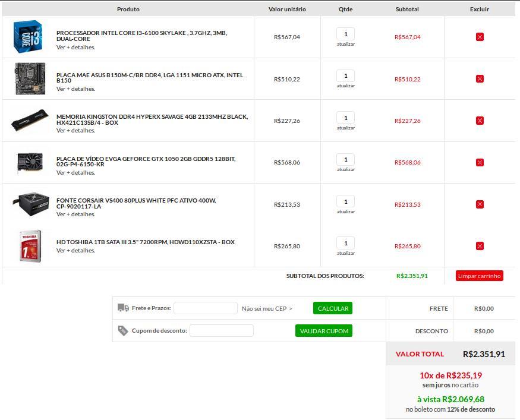Select the VALOR TOTAL R$2.351,91 amount
The image size is (520, 420).
click(x=484, y=354)
